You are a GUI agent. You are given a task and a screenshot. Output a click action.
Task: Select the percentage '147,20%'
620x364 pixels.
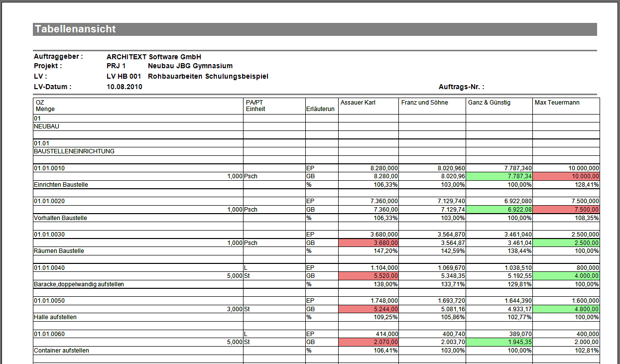pos(386,251)
